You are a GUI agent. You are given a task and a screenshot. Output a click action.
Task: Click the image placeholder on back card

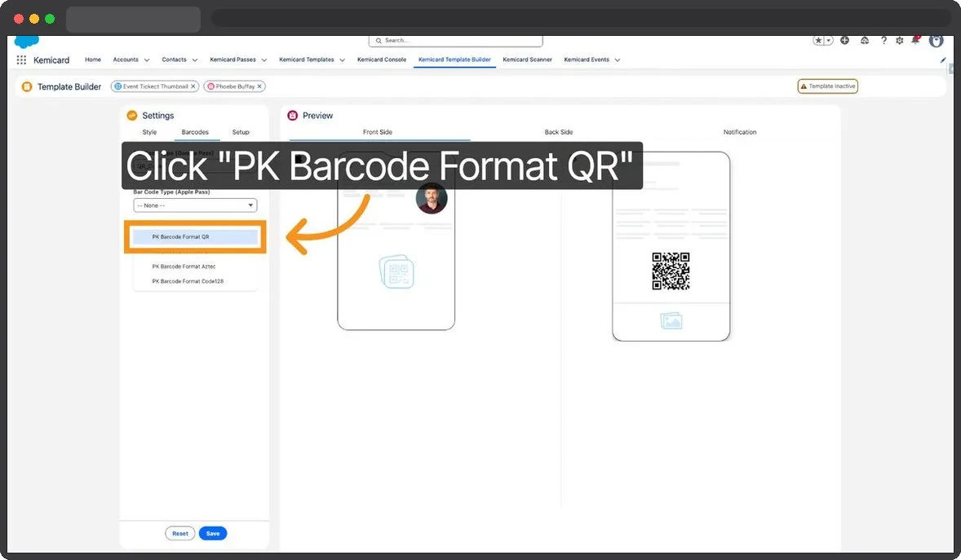click(671, 321)
